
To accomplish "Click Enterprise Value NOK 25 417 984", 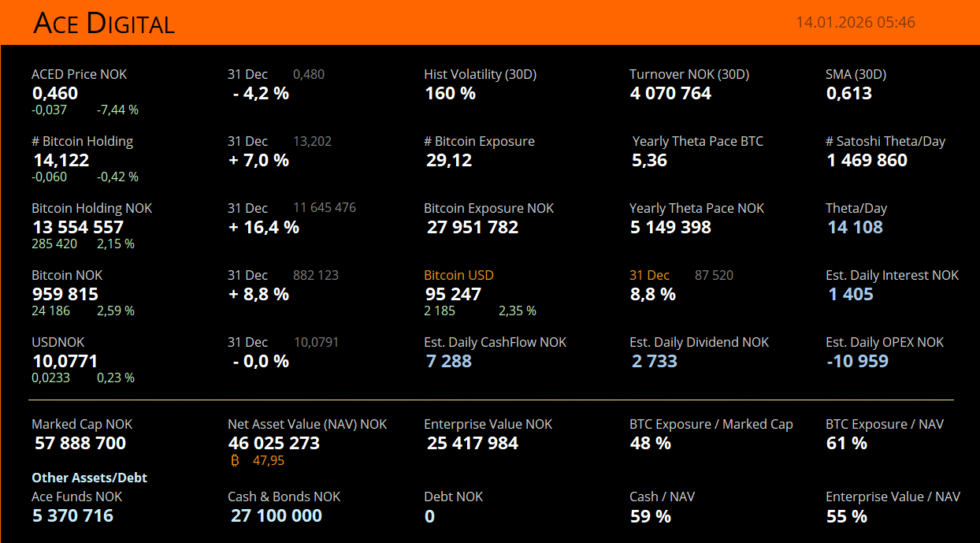I will (473, 443).
